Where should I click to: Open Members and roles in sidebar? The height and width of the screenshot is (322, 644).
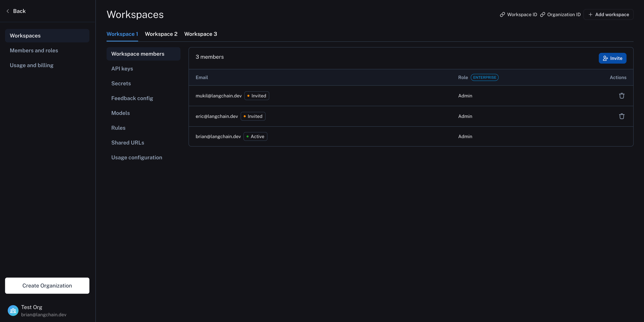click(x=34, y=51)
